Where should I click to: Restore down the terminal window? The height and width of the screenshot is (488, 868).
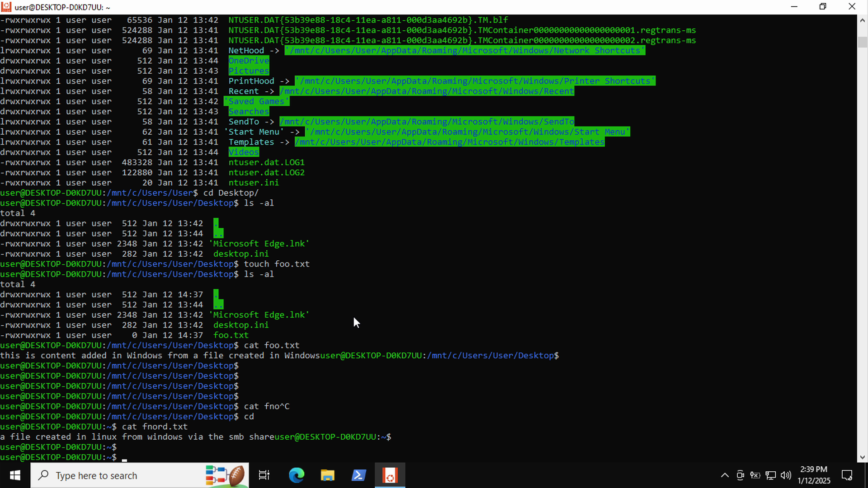(x=823, y=7)
